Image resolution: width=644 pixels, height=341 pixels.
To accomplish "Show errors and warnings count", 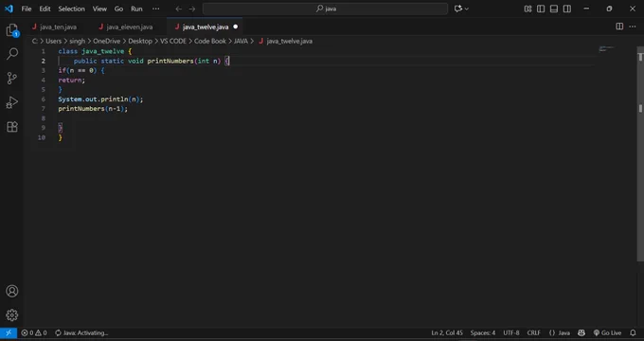I will point(34,332).
